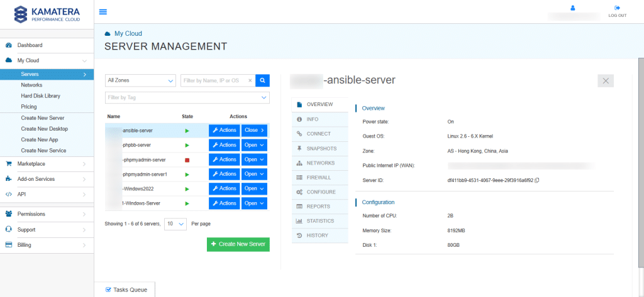Expand the Billing sidebar chevron
644x297 pixels.
tap(84, 246)
